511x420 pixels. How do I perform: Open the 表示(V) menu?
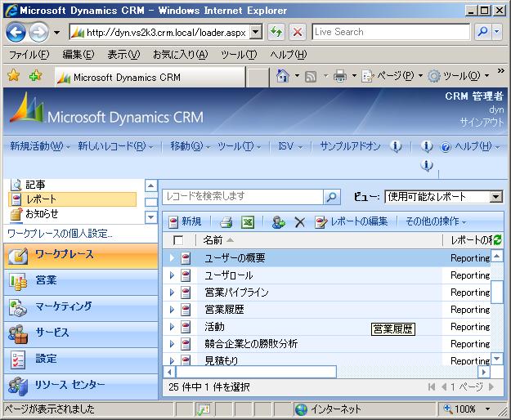click(x=123, y=55)
